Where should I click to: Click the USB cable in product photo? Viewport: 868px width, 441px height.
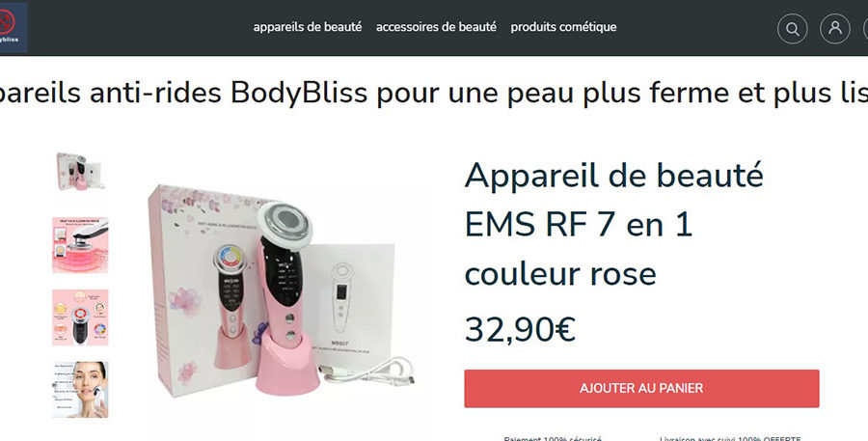coord(368,372)
